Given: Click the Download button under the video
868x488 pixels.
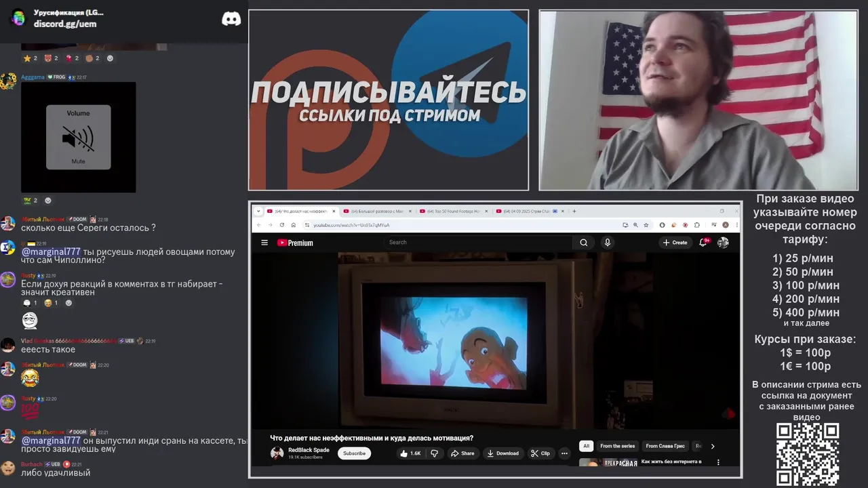Looking at the screenshot, I should click(x=503, y=453).
